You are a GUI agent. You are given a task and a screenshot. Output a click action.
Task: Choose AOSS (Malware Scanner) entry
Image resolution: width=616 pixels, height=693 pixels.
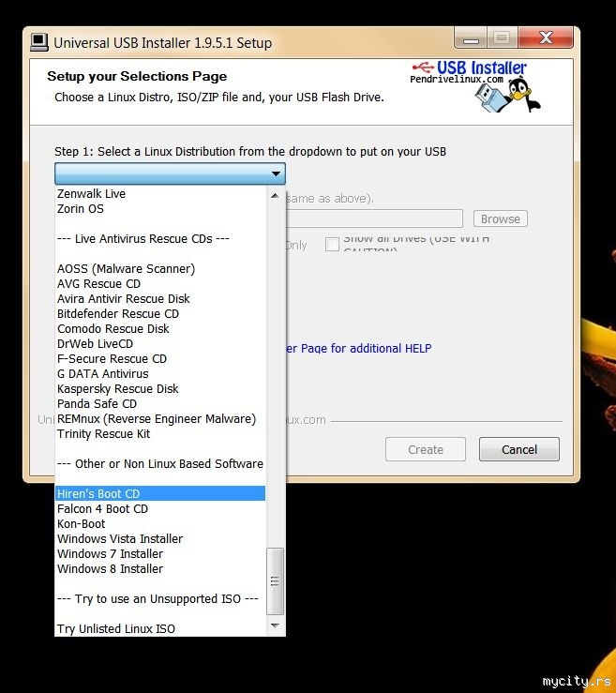(x=160, y=269)
